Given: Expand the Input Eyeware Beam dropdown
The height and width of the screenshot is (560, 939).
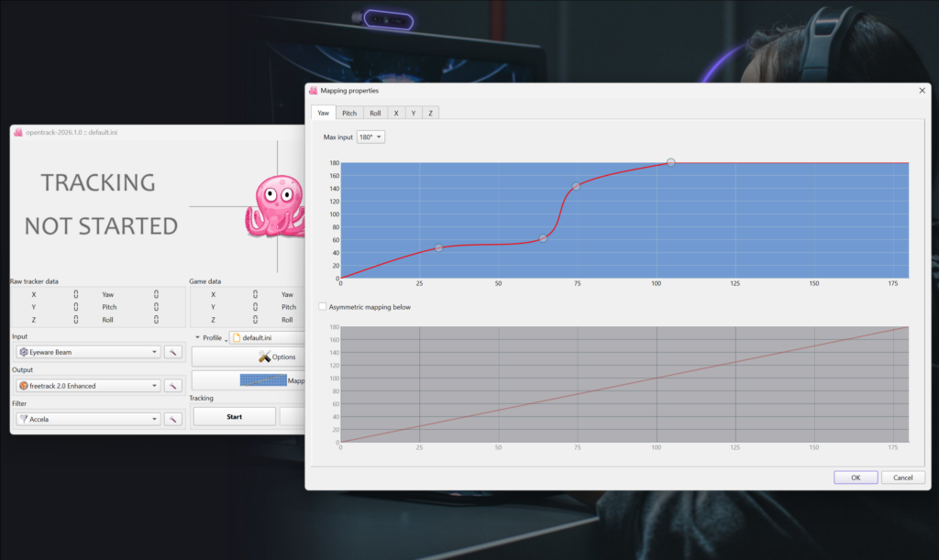Looking at the screenshot, I should [x=88, y=352].
